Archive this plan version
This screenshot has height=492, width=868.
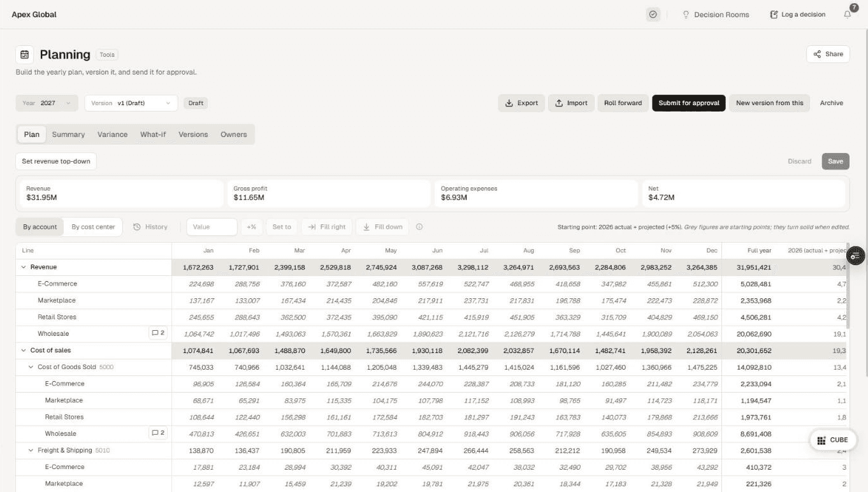tap(831, 103)
